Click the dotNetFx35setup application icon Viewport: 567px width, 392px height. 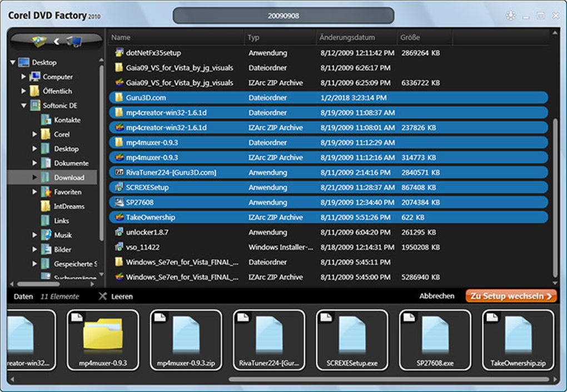tap(118, 53)
